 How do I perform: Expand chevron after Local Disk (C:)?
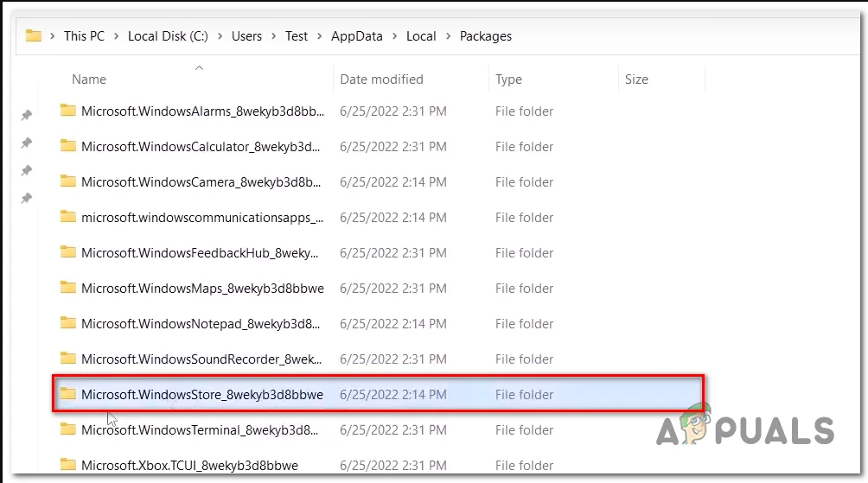click(220, 36)
